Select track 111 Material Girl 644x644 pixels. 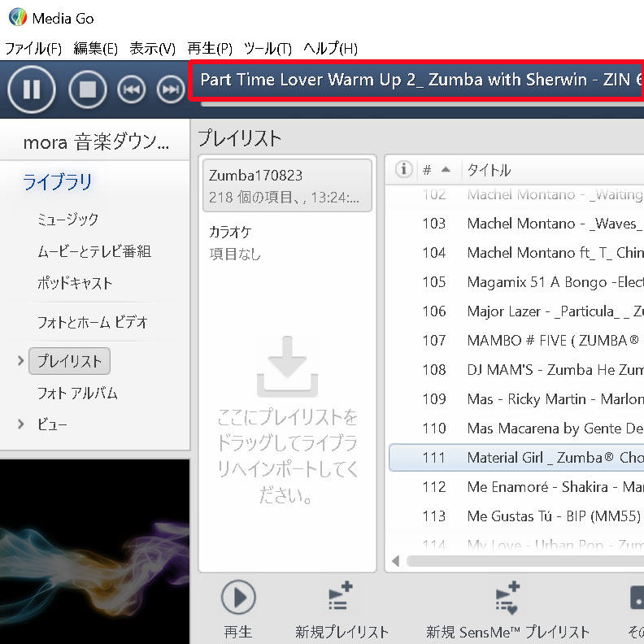click(x=516, y=458)
